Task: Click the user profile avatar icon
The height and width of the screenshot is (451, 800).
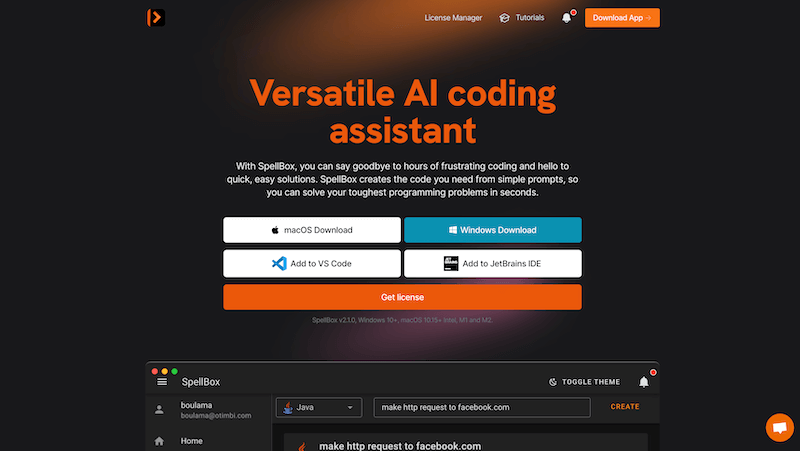Action: point(159,409)
